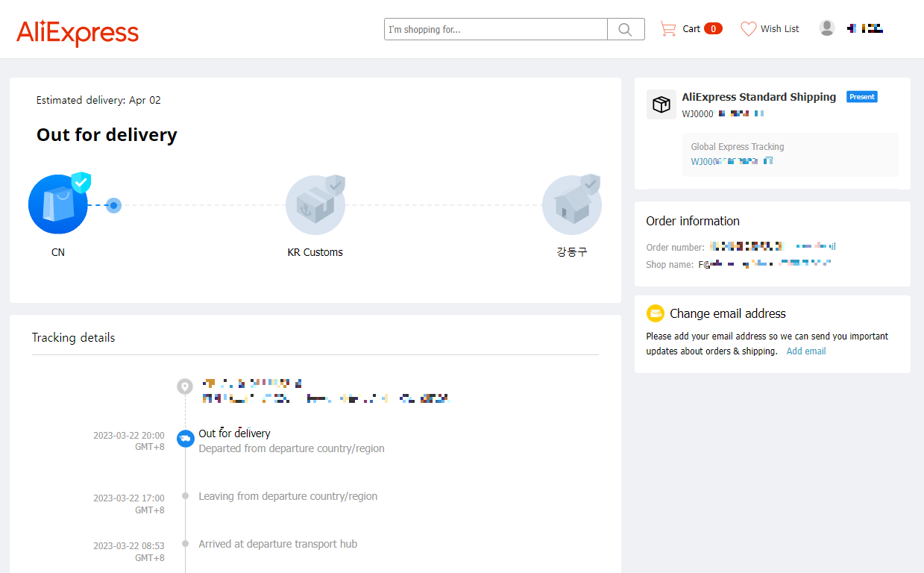Viewport: 924px width, 573px height.
Task: Click the Add email link
Action: coord(806,351)
